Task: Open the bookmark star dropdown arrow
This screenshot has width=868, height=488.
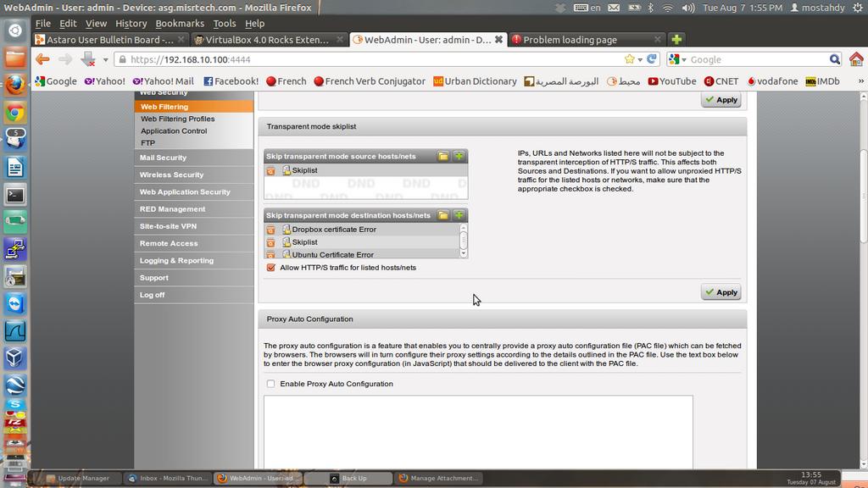Action: (640, 60)
